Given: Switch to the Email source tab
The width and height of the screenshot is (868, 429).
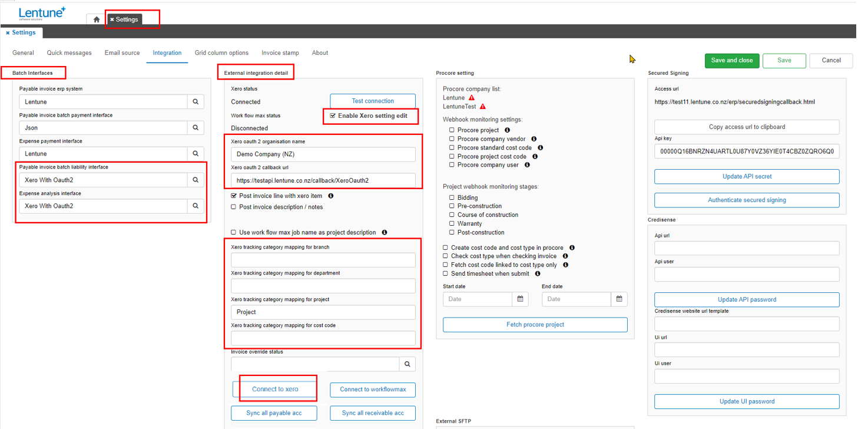Looking at the screenshot, I should [122, 53].
